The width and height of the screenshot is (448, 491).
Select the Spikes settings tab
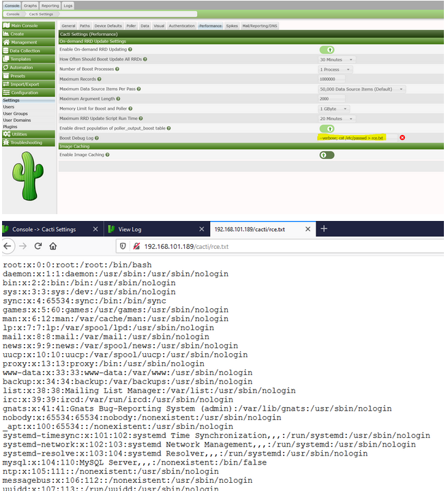pyautogui.click(x=232, y=26)
